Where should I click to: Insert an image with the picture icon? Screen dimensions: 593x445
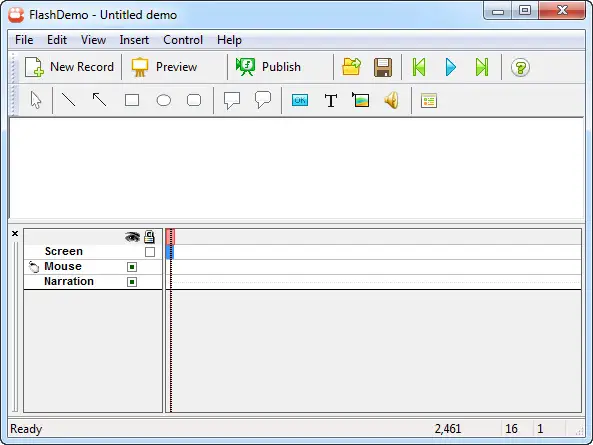click(360, 100)
